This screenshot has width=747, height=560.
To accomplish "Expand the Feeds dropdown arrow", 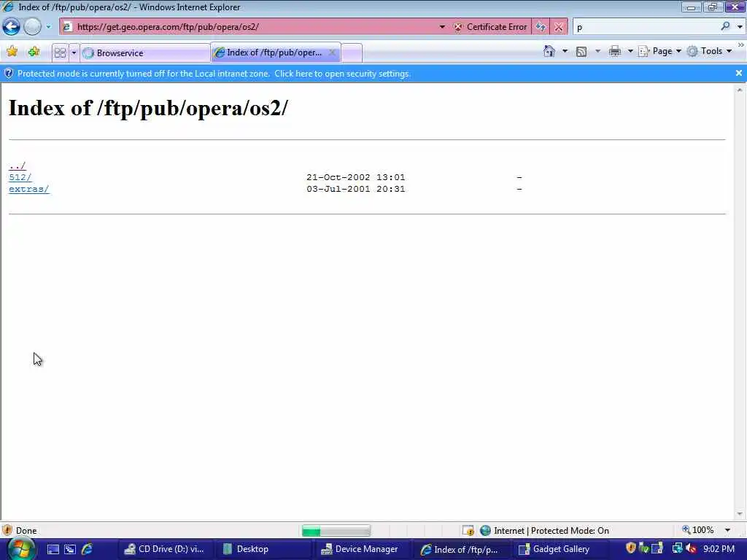I will click(x=598, y=51).
